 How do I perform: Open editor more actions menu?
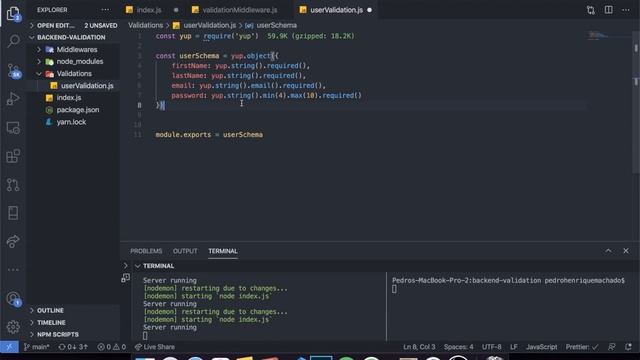pos(626,10)
